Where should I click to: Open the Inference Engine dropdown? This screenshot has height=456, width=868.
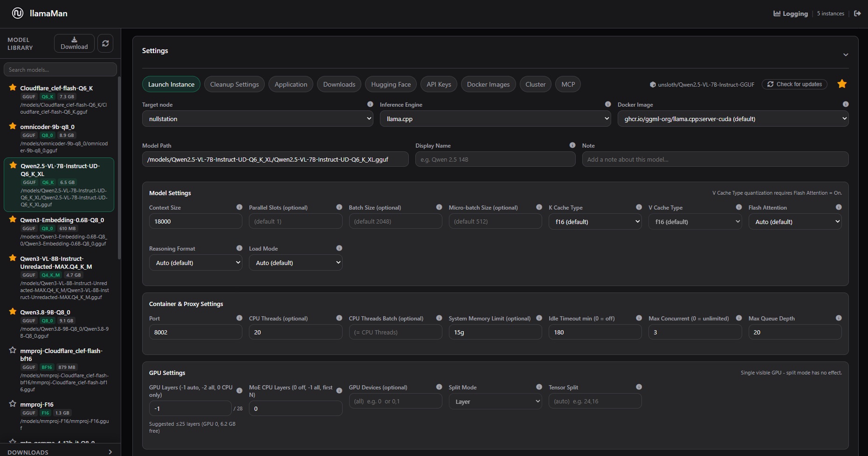tap(495, 119)
